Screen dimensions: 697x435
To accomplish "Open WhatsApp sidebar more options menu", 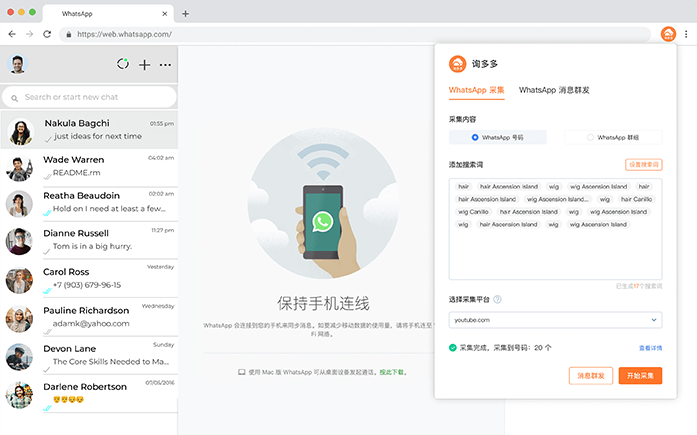I will 165,65.
